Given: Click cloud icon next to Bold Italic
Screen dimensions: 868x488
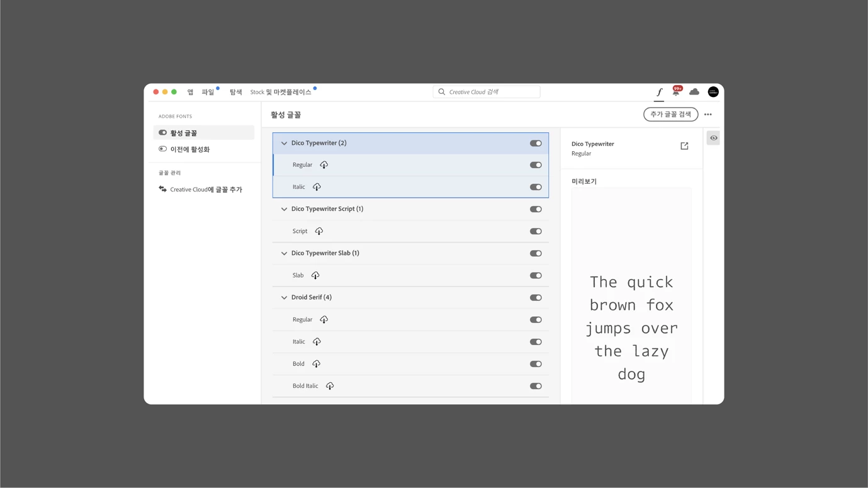Looking at the screenshot, I should [x=330, y=386].
